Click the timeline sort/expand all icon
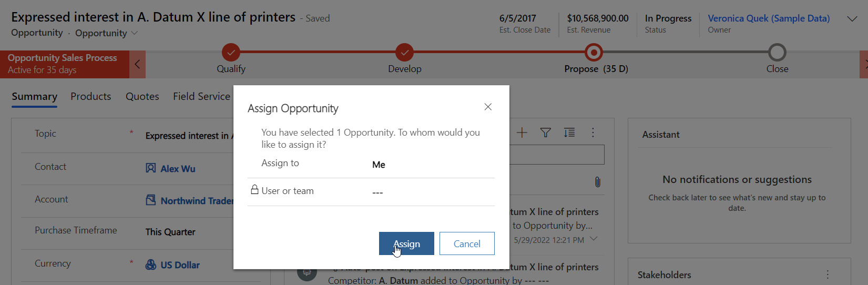This screenshot has height=285, width=868. click(569, 133)
